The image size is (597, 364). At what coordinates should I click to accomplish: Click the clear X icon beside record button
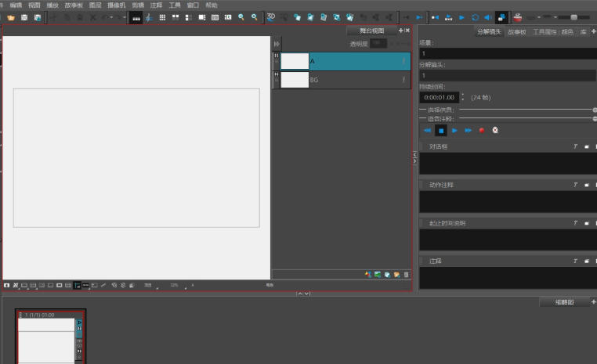tap(495, 130)
